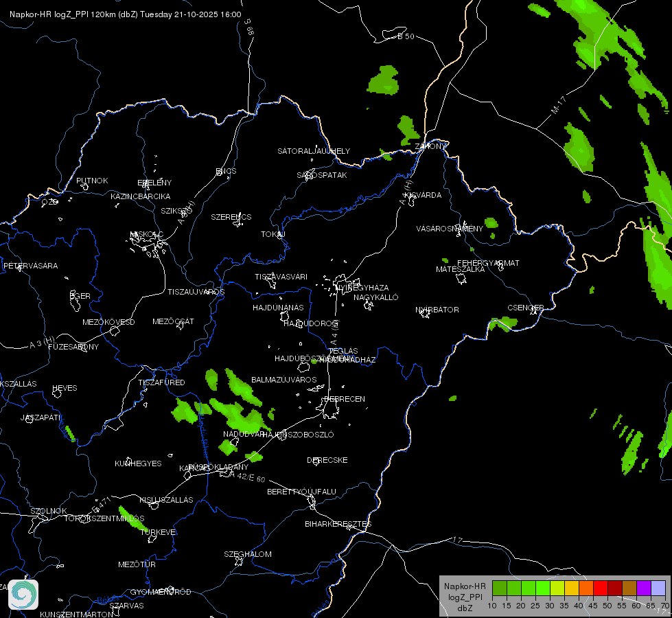Select the VASAROSNAMENY label
The height and width of the screenshot is (618, 672).
[450, 229]
